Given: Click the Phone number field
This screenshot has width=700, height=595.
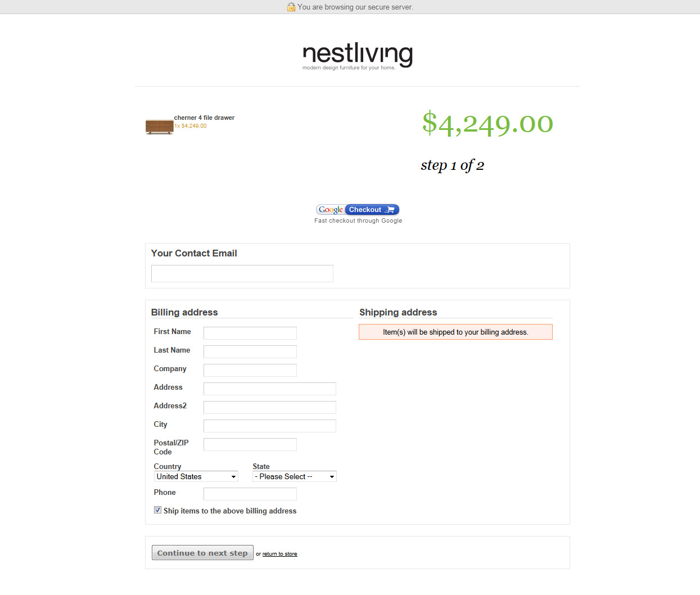Looking at the screenshot, I should (250, 494).
